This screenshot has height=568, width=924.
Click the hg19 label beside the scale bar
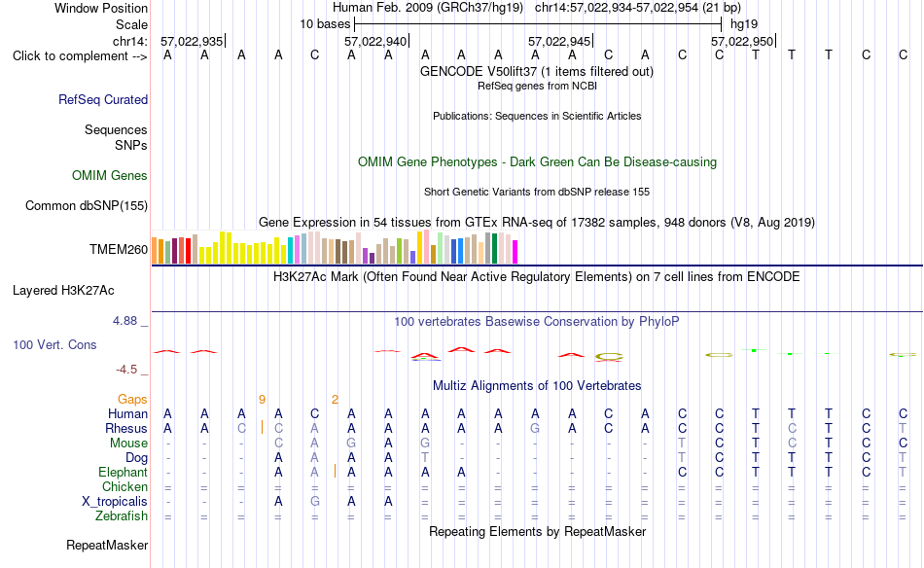(744, 24)
